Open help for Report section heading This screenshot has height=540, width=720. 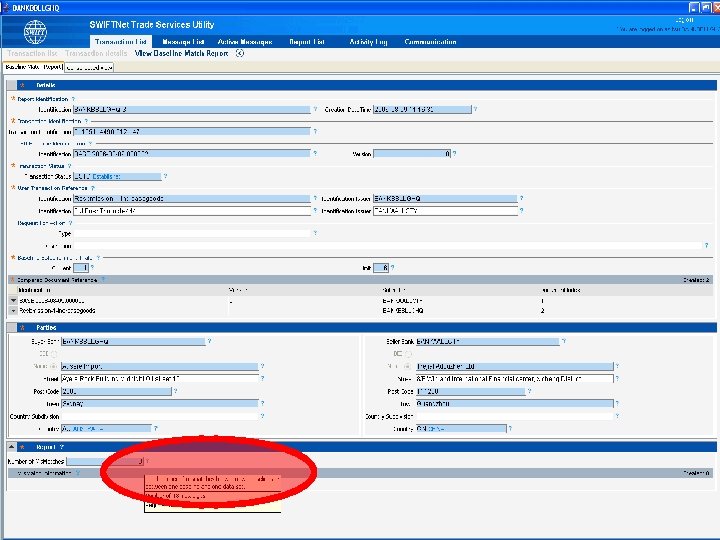tap(62, 447)
